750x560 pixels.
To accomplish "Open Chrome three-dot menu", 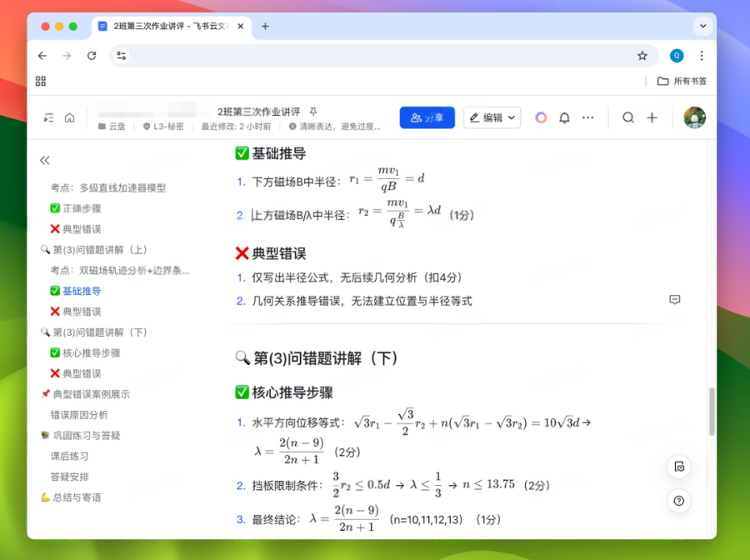I will (x=702, y=56).
